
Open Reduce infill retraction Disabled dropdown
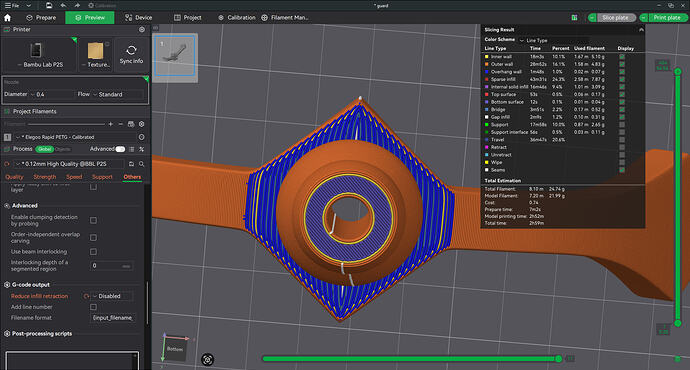pyautogui.click(x=113, y=296)
